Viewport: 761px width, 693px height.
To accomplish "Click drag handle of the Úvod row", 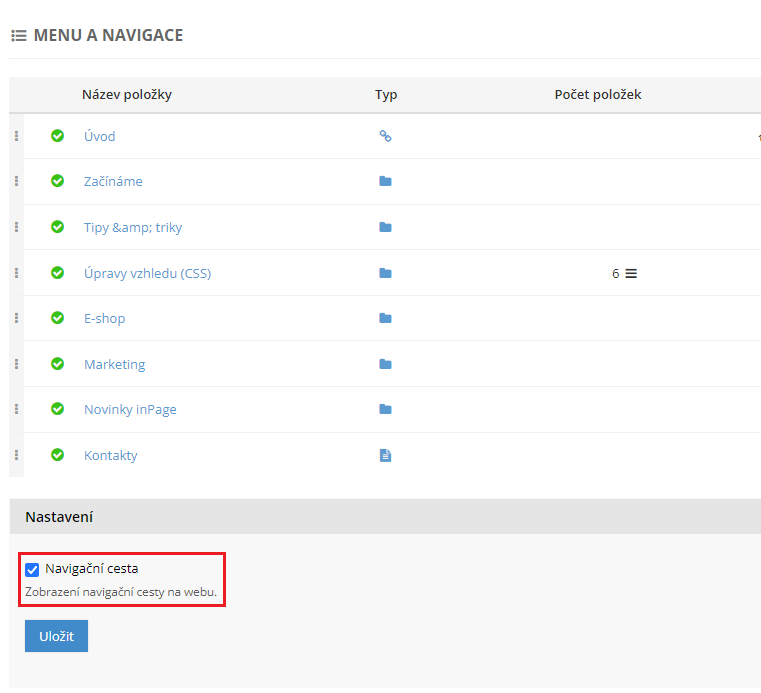I will 16,136.
